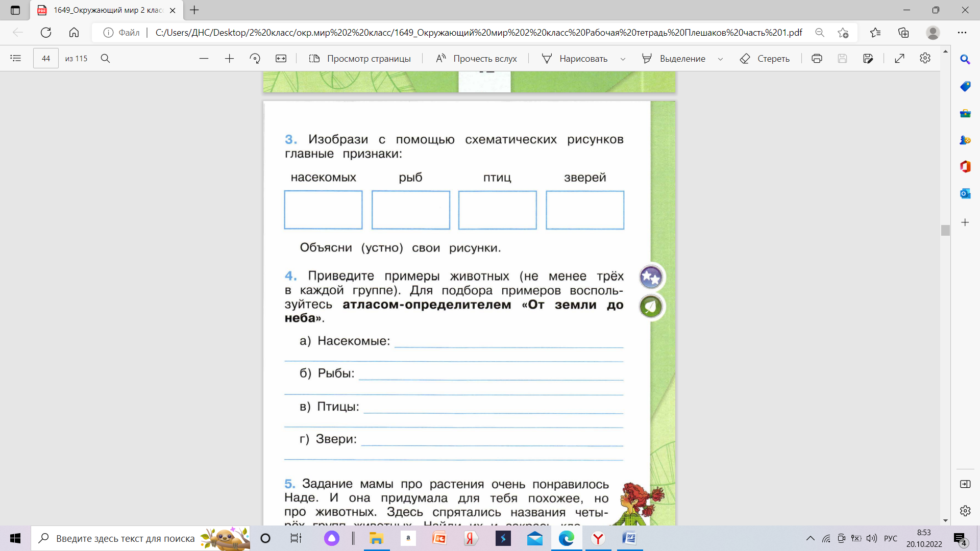Screen dimensions: 980x551
Task: Zoom out with the minus button
Action: coord(204,59)
